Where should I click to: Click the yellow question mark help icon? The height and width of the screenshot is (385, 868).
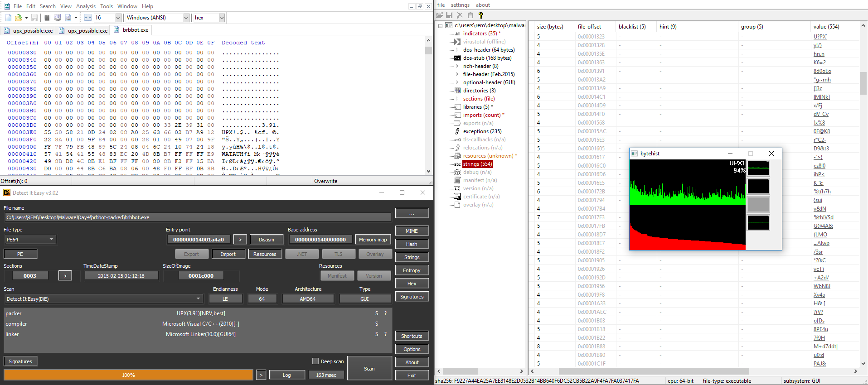pyautogui.click(x=481, y=15)
